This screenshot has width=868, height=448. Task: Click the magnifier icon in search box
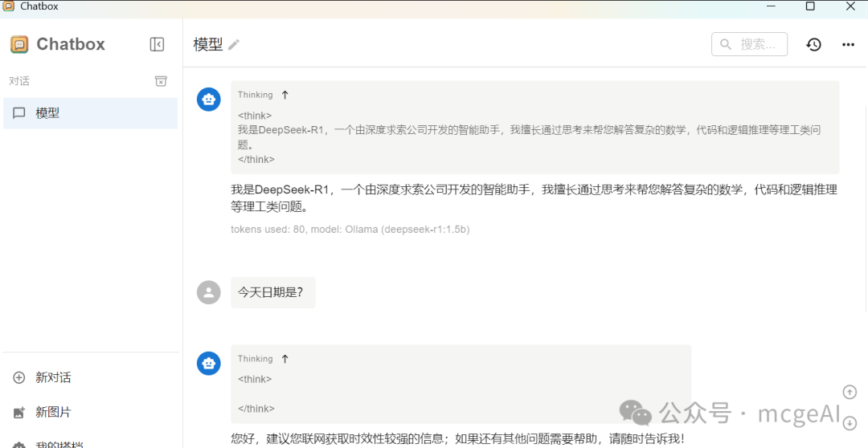click(x=726, y=44)
